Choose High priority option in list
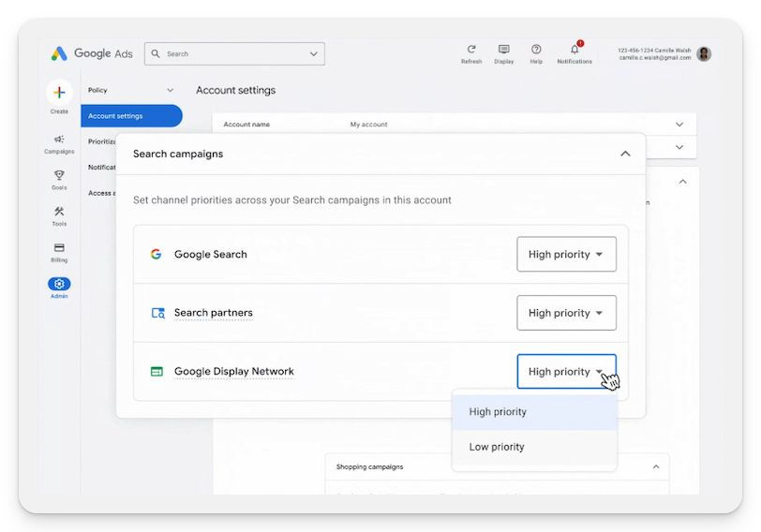Image resolution: width=761 pixels, height=532 pixels. [x=534, y=412]
